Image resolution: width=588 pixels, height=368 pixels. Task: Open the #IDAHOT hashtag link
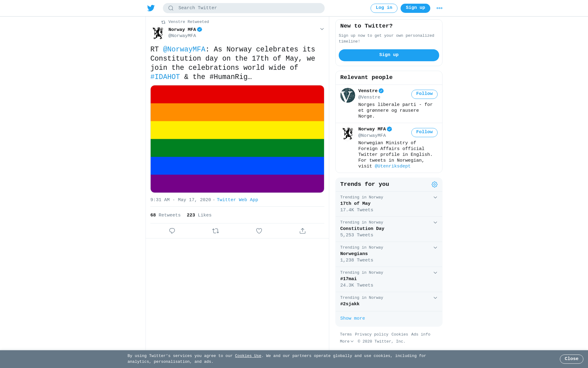tap(165, 77)
